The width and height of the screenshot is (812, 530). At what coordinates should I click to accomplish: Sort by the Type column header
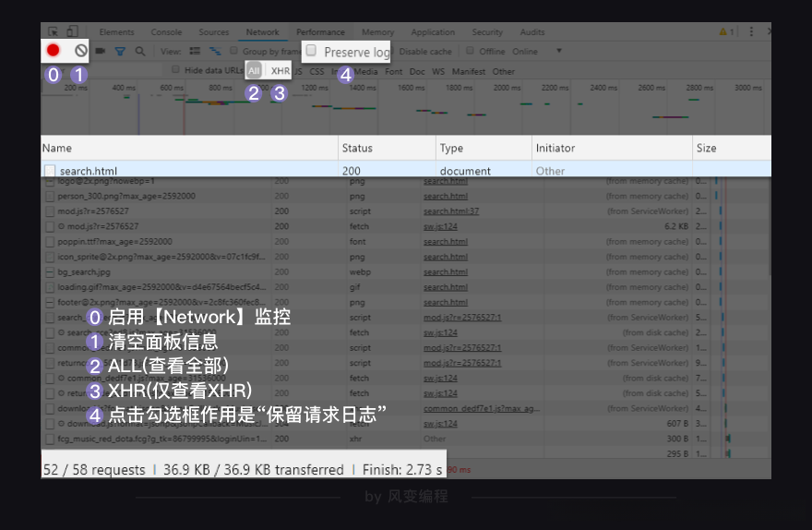tap(484, 148)
